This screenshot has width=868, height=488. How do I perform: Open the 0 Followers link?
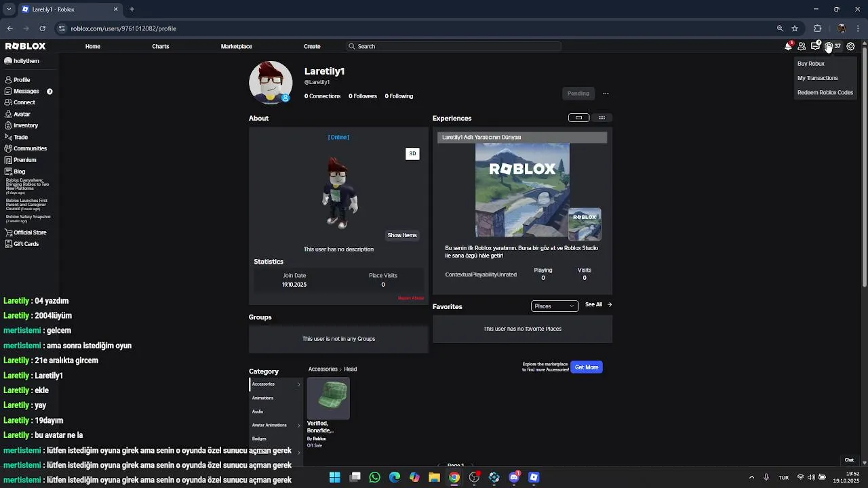click(363, 96)
